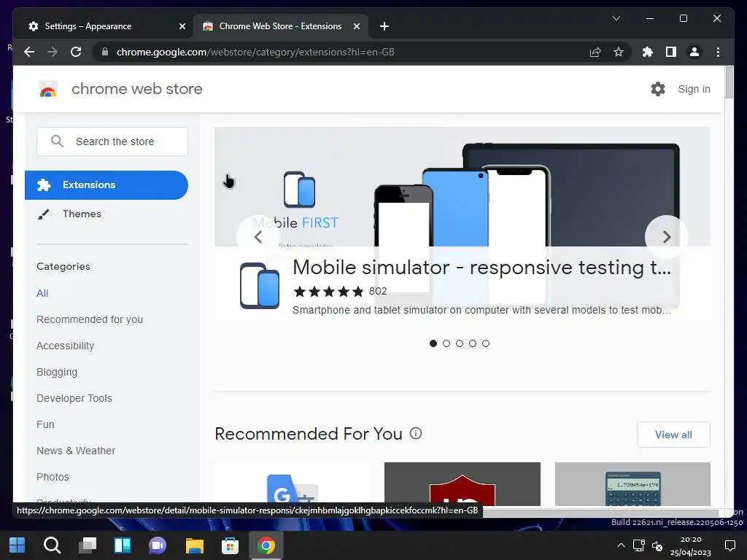Reload the Chrome Web Store page

[x=76, y=52]
